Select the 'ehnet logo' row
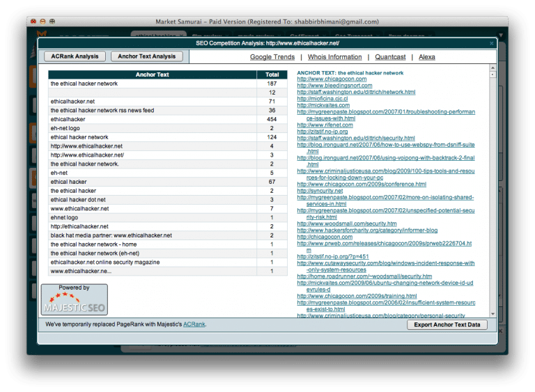This screenshot has width=535, height=392. click(x=167, y=218)
